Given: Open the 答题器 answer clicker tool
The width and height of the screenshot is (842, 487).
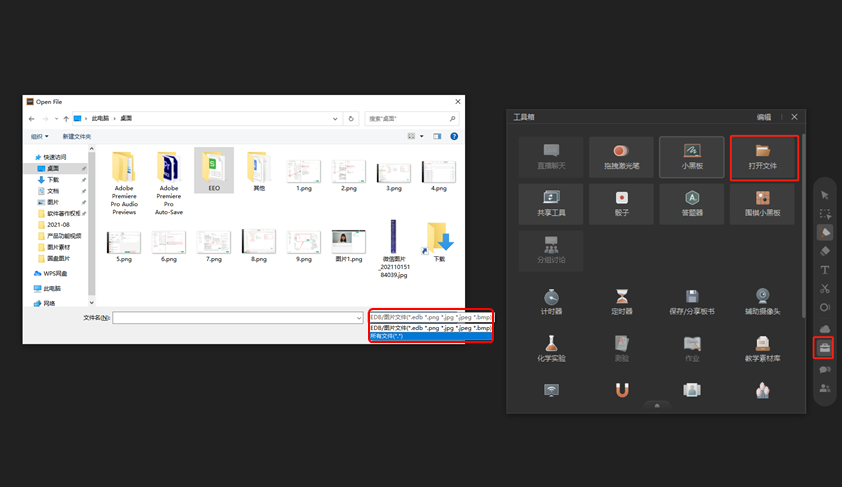Looking at the screenshot, I should [x=692, y=204].
